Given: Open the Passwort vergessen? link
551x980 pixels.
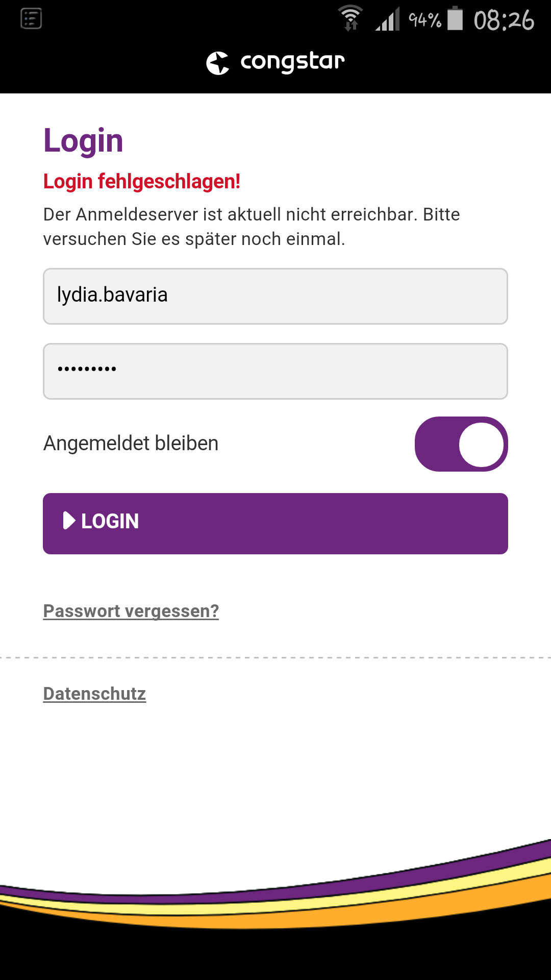Looking at the screenshot, I should point(131,611).
